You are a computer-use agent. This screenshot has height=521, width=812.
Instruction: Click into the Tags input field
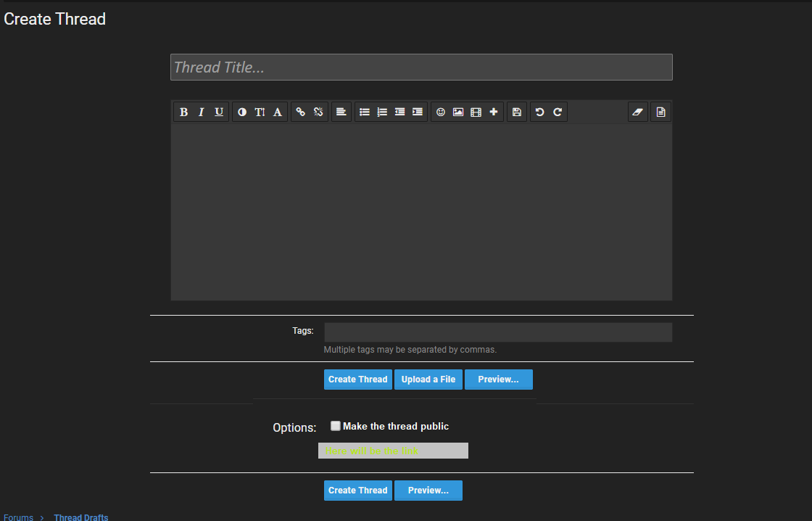tap(498, 332)
